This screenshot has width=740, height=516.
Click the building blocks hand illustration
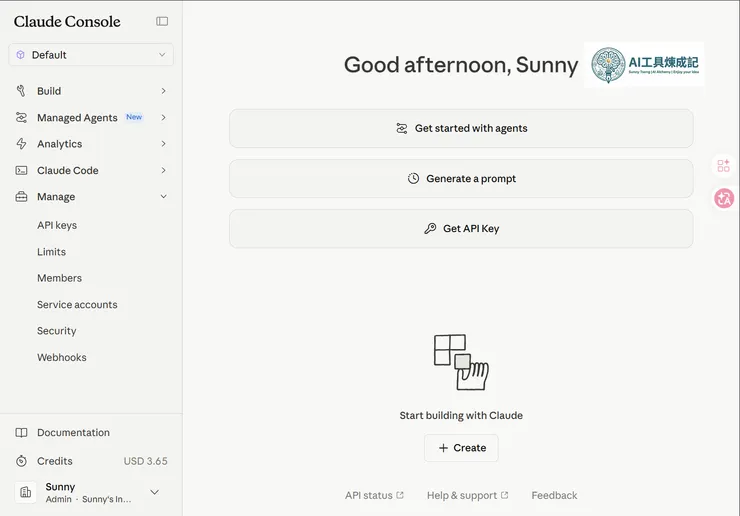[x=461, y=362]
